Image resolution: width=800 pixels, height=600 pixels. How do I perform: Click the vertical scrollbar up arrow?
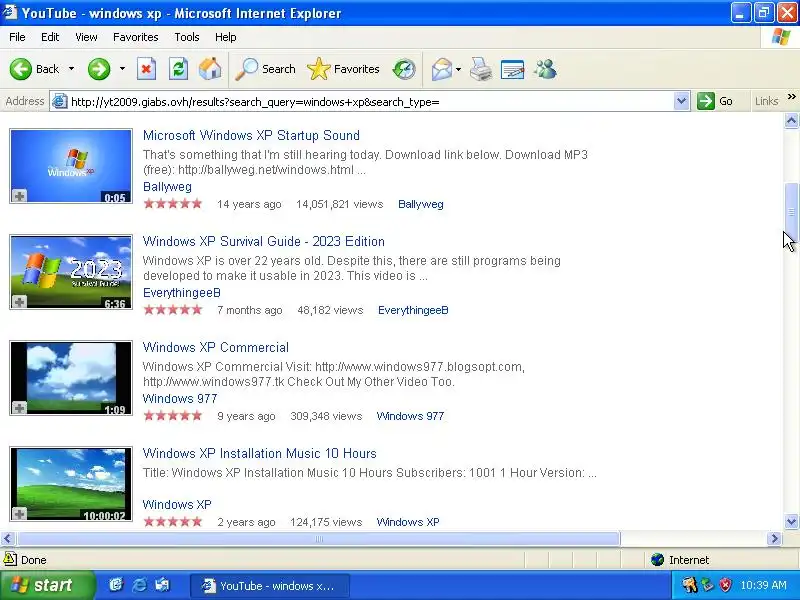point(791,121)
